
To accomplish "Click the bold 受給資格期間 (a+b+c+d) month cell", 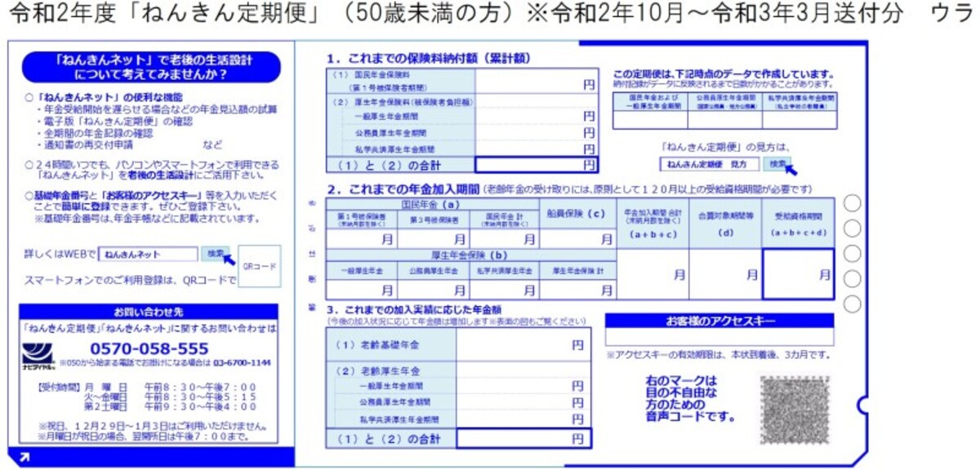I will pyautogui.click(x=799, y=274).
